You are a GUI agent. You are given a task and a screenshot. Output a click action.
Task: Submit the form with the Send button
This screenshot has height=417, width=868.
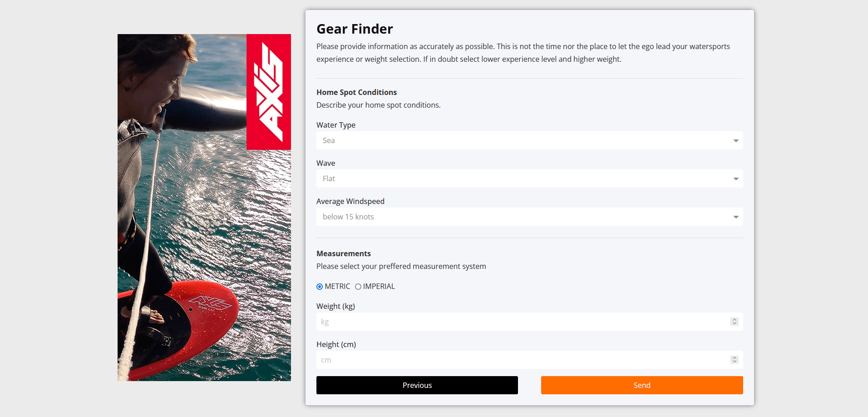pos(641,385)
